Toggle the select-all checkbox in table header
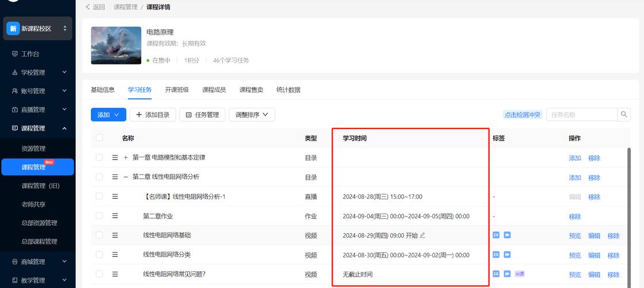This screenshot has width=644, height=288. pyautogui.click(x=100, y=138)
